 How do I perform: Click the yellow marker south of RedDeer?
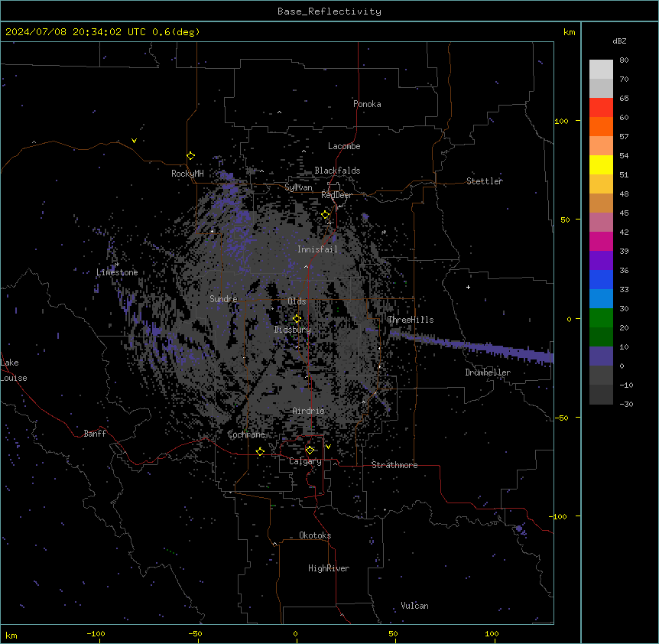pyautogui.click(x=326, y=215)
